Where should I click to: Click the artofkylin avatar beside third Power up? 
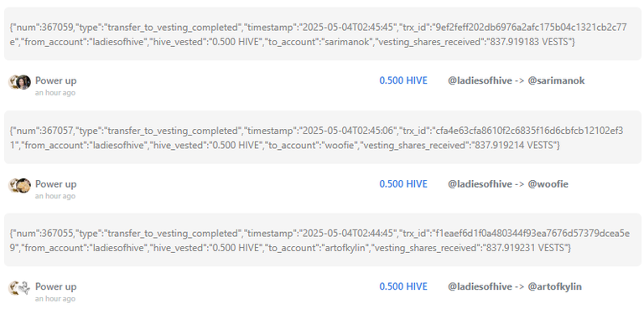tap(23, 288)
